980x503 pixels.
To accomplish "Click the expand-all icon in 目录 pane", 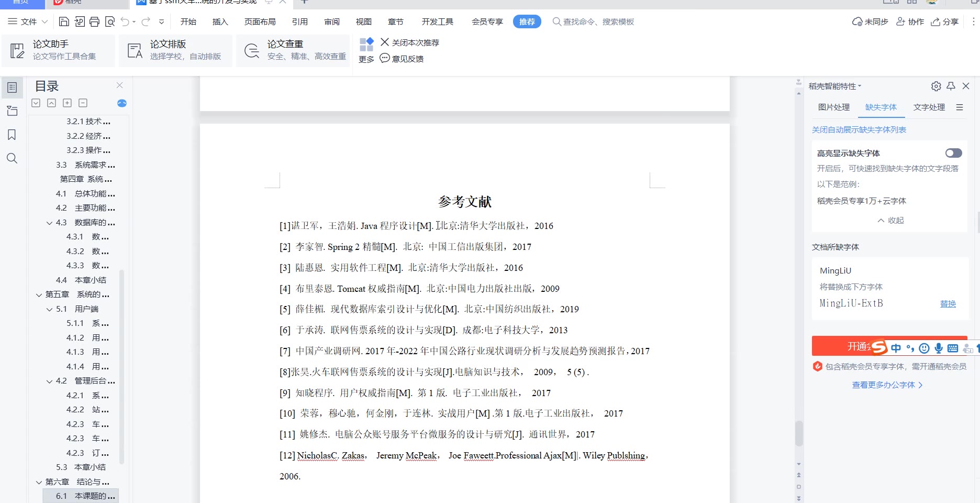I will (x=36, y=103).
